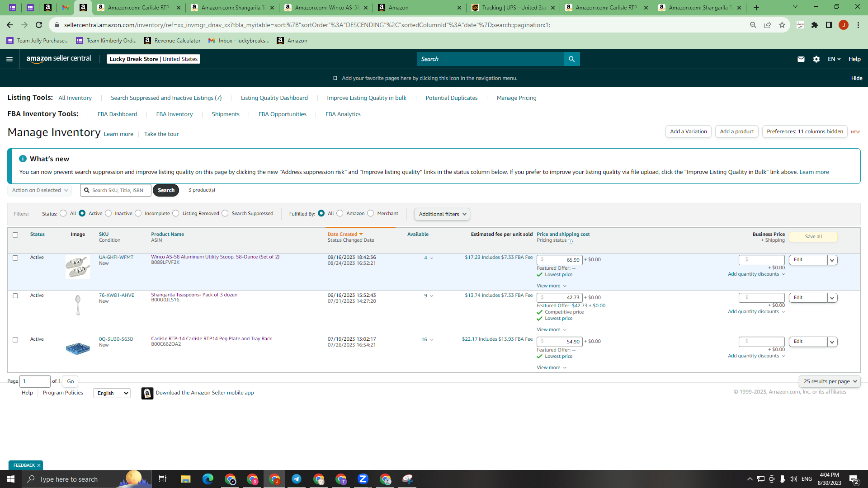This screenshot has width=868, height=488.
Task: Open the 25 results per page dropdown
Action: click(830, 381)
